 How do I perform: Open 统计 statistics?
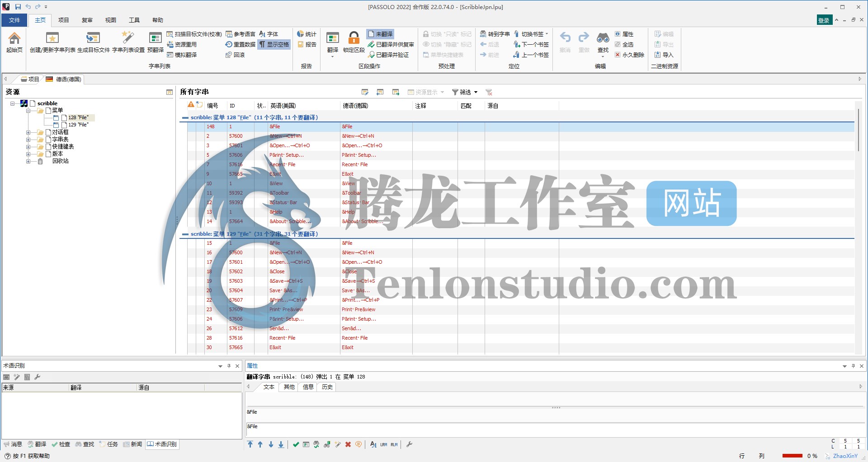click(307, 34)
